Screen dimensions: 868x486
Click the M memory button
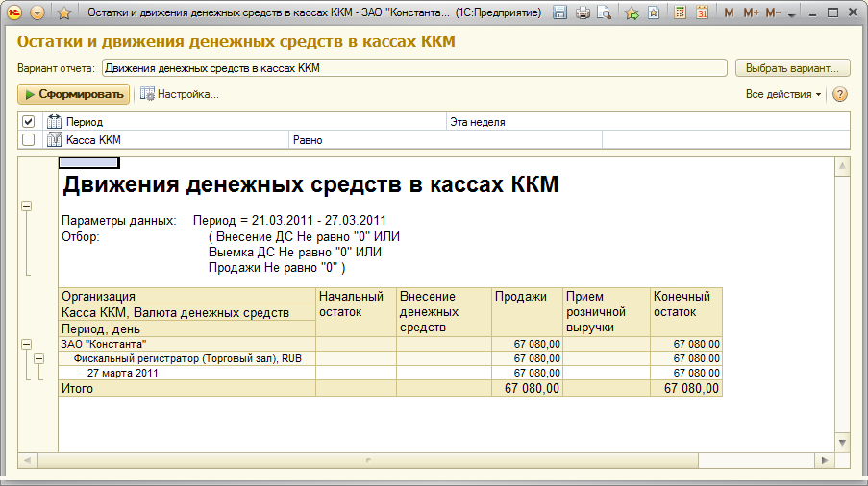click(729, 12)
